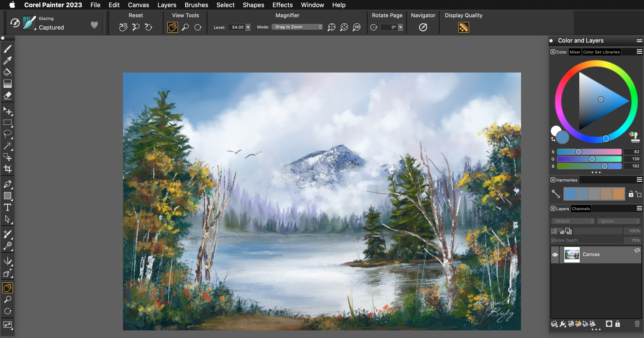Click the Canvas layer thumbnail
The image size is (644, 338).
point(572,255)
